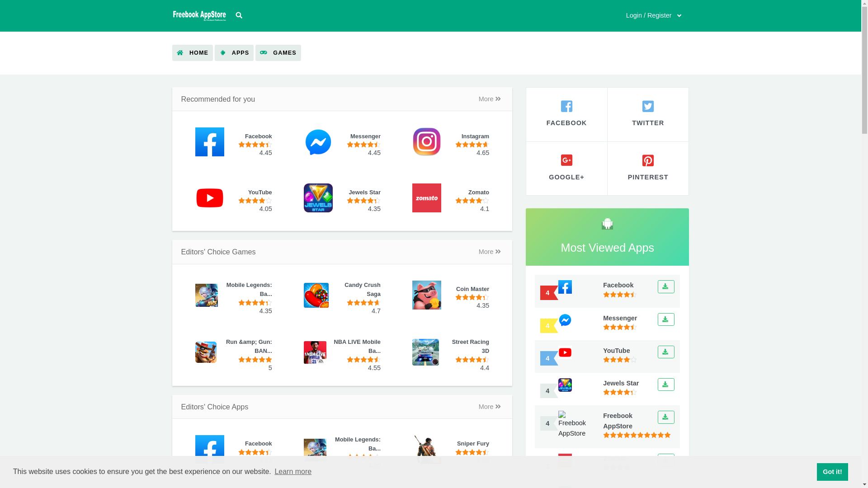Image resolution: width=868 pixels, height=488 pixels.
Task: Go to the HOME menu item
Action: coord(193,53)
